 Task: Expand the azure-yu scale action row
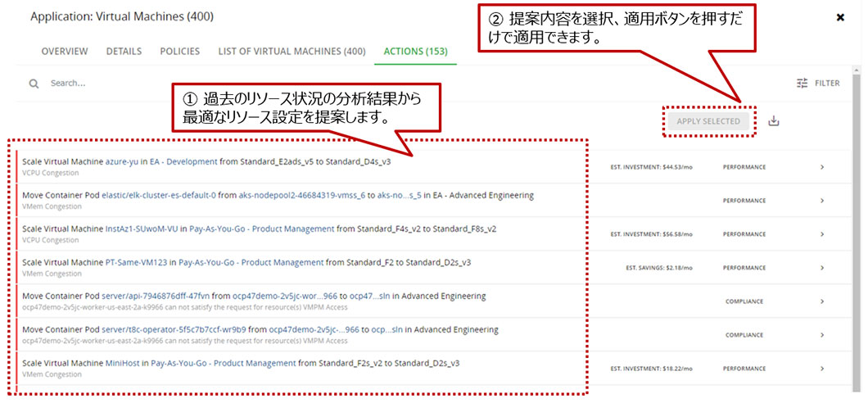tap(821, 167)
